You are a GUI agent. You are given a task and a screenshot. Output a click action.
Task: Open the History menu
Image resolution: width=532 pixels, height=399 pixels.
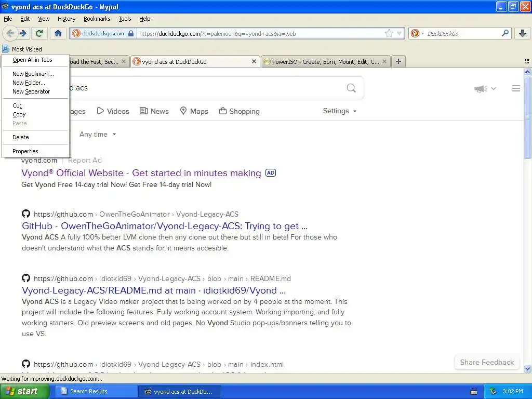(66, 19)
